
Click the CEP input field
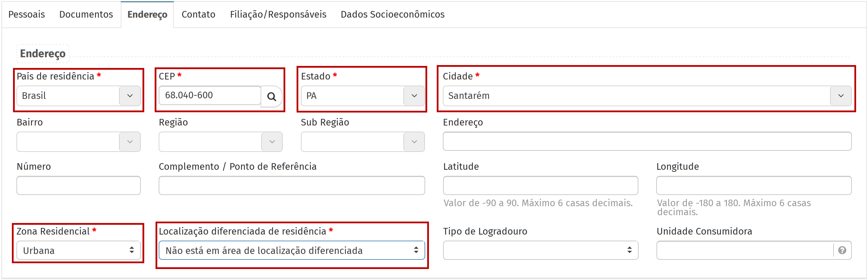coord(210,95)
